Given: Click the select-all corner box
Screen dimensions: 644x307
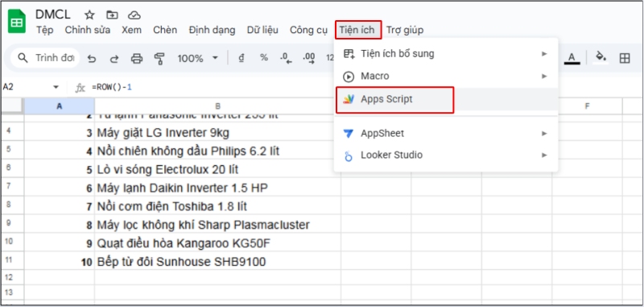Looking at the screenshot, I should [x=12, y=106].
